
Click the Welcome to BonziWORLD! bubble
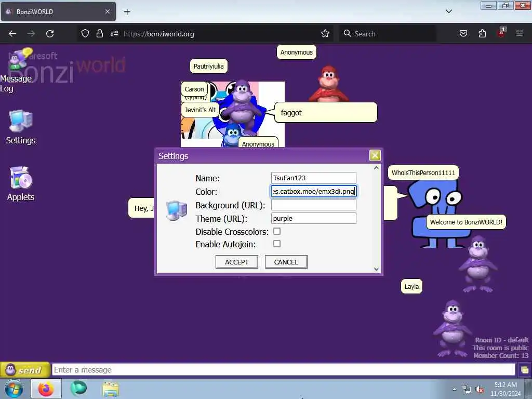(x=466, y=222)
